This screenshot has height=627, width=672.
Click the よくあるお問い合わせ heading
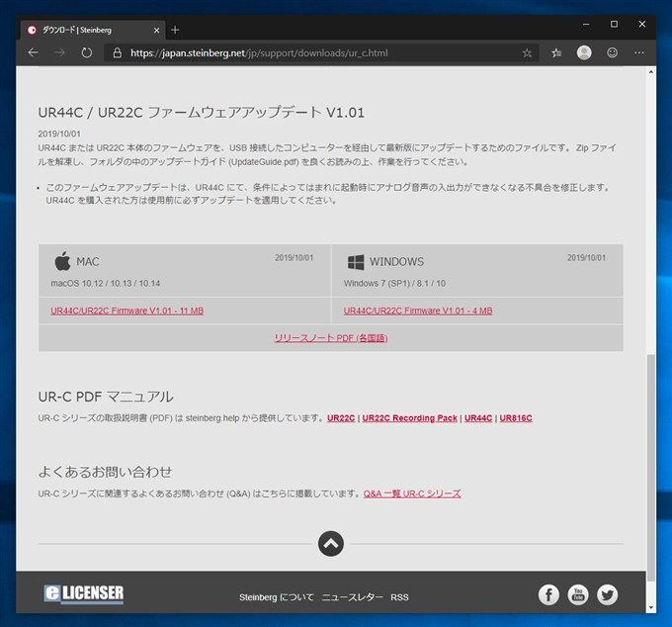point(105,472)
